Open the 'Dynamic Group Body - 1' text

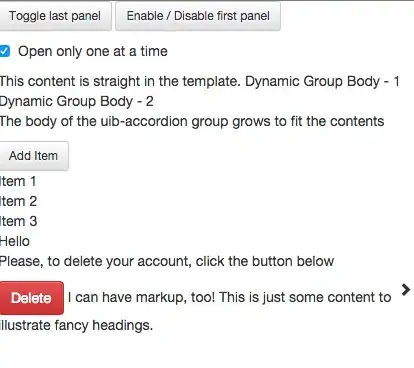322,82
